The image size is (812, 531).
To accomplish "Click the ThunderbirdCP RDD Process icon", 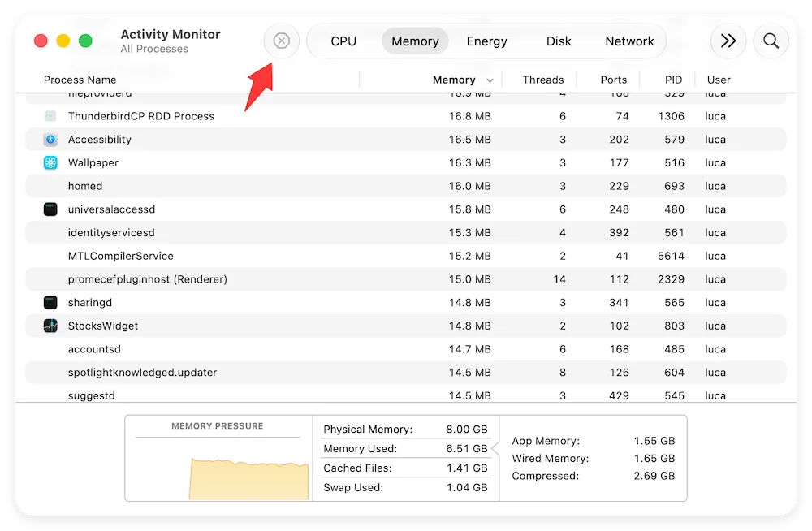I will click(50, 116).
